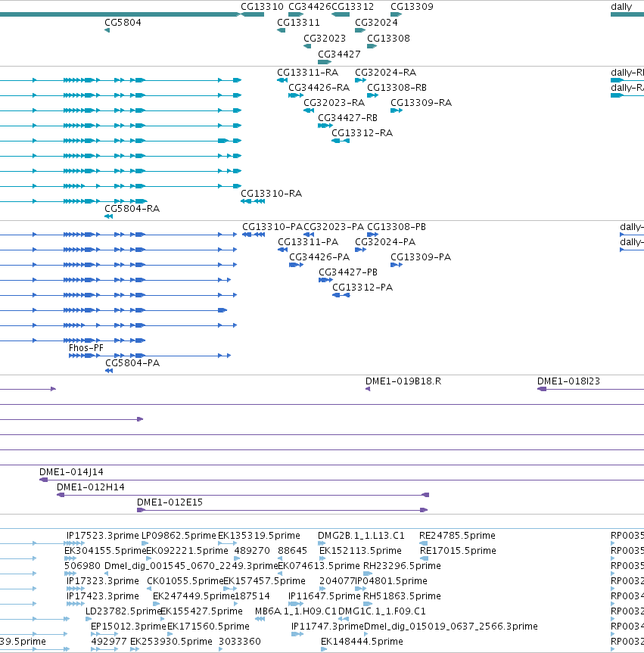Click BAC clone DME1-014J14
Image resolution: width=644 pixels, height=653 pixels.
coord(71,472)
